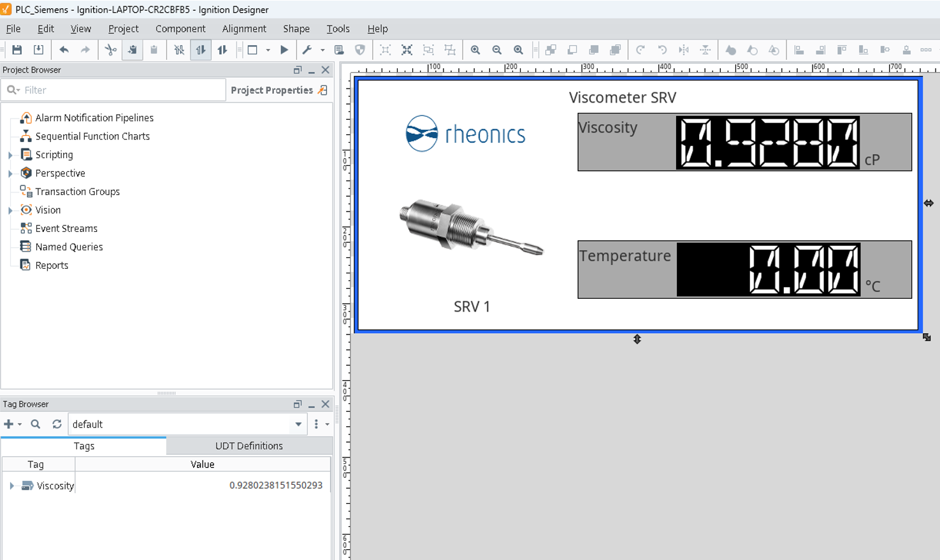Expand the Vision tree node
The width and height of the screenshot is (940, 560).
[x=10, y=210]
